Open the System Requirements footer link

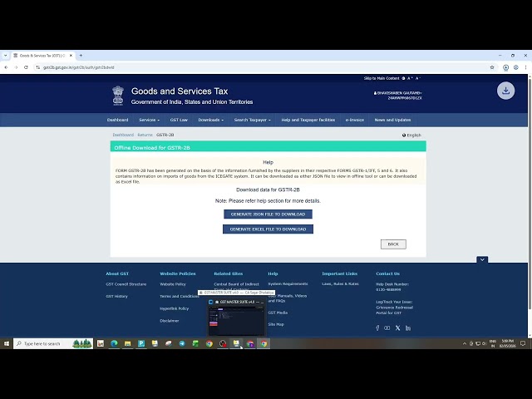(x=288, y=283)
